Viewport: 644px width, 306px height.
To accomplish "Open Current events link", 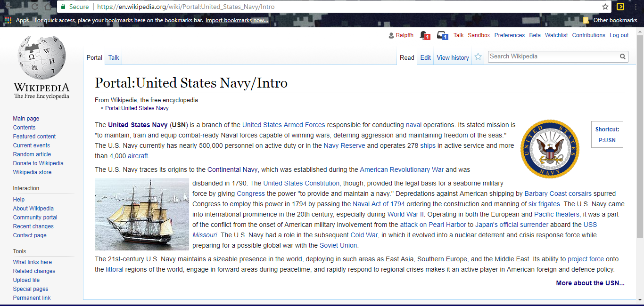I will pos(31,145).
